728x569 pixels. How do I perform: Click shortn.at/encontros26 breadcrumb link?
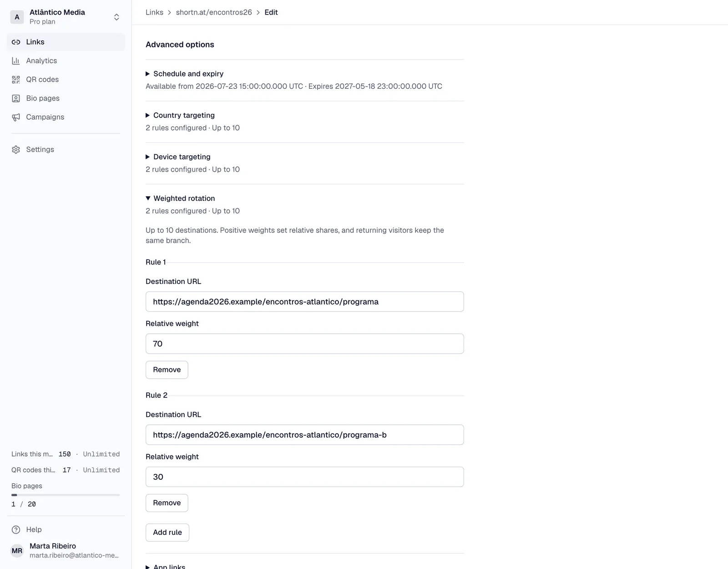pyautogui.click(x=214, y=12)
